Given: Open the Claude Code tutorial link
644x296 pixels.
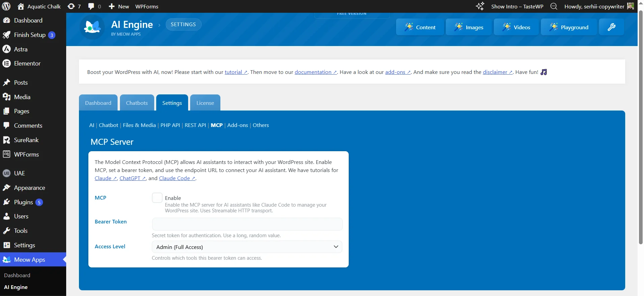Looking at the screenshot, I should point(177,178).
